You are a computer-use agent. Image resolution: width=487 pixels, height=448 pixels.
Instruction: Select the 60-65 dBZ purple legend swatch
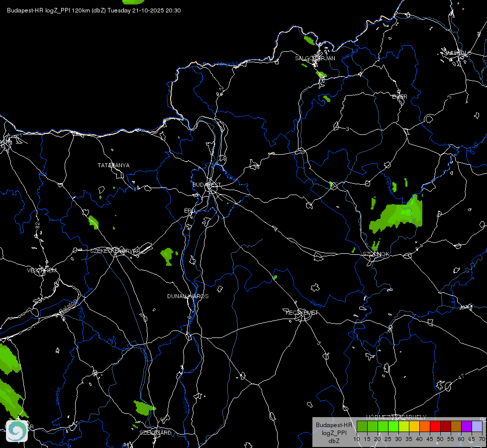(x=467, y=426)
